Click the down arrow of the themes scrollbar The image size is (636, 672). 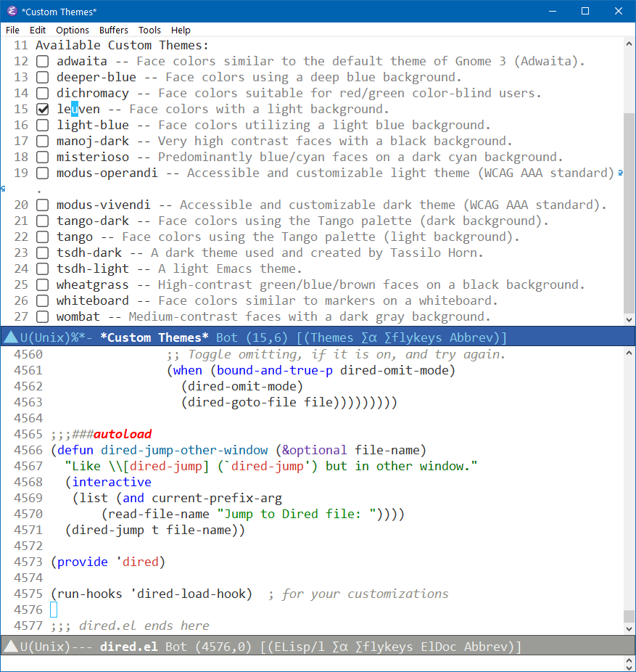coord(629,319)
